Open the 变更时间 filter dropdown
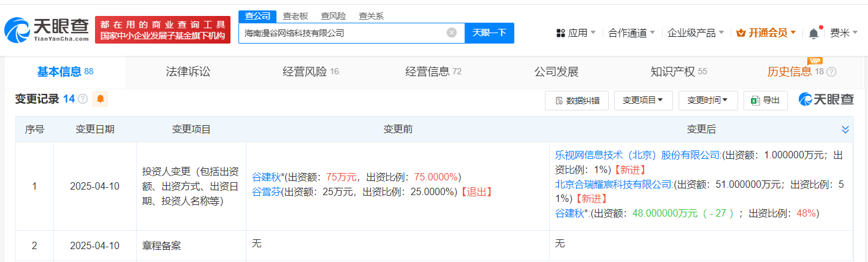Image resolution: width=868 pixels, height=262 pixels. point(707,101)
